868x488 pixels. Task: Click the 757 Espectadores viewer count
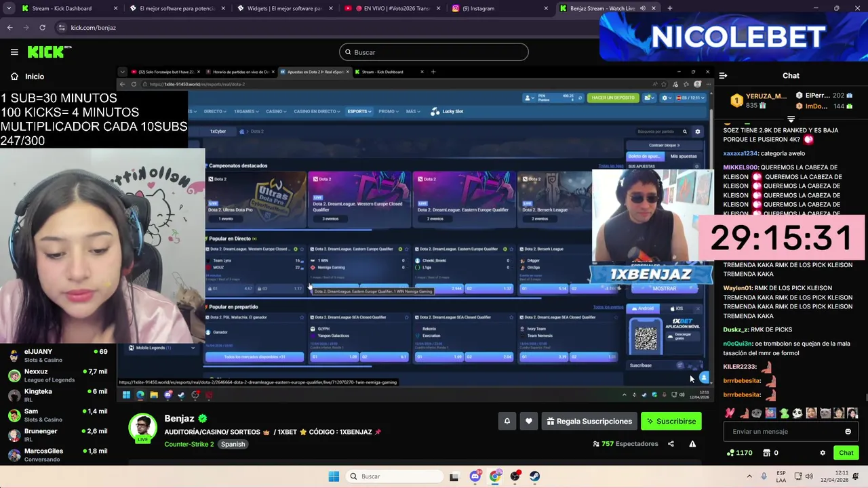pyautogui.click(x=625, y=444)
